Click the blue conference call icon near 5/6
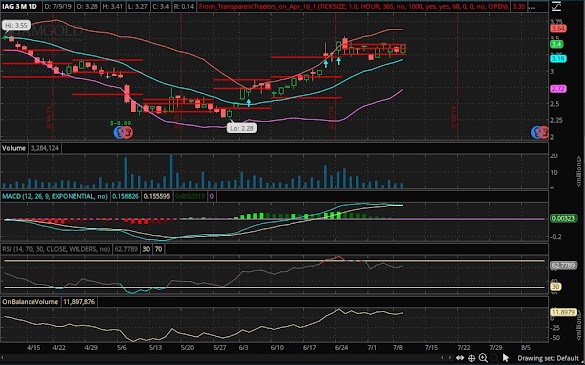585x365 pixels. (118, 132)
